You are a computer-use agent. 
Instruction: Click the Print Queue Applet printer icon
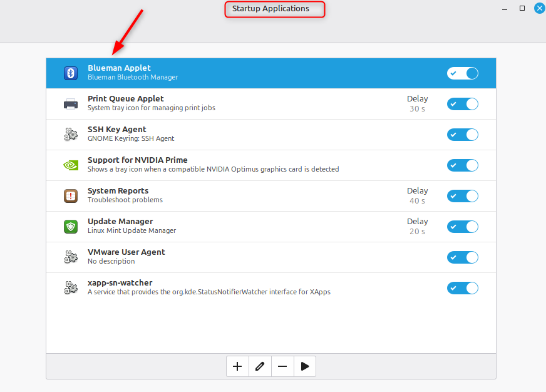(x=70, y=103)
